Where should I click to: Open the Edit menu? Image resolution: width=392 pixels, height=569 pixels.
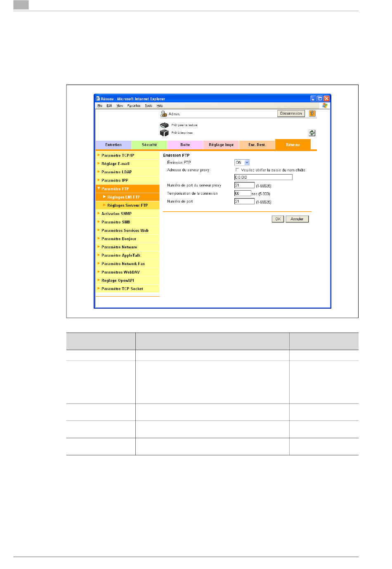pyautogui.click(x=109, y=106)
